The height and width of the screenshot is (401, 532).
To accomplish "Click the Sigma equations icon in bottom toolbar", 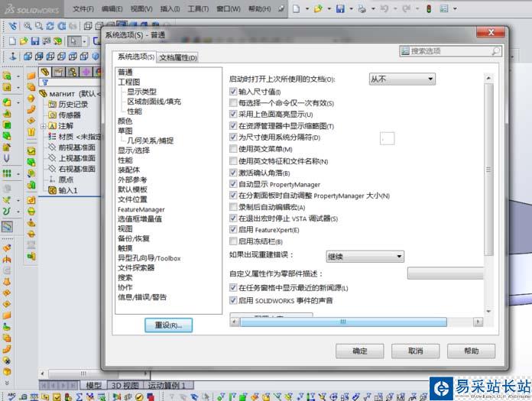I will pos(79,396).
